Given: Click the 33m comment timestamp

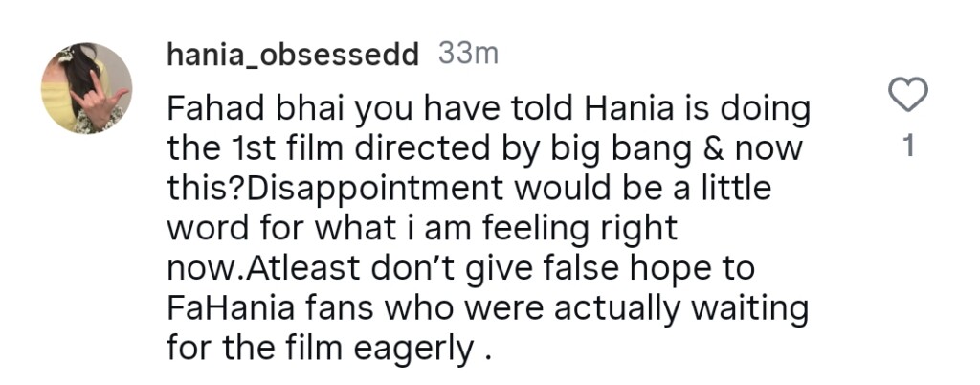Looking at the screenshot, I should (x=468, y=55).
